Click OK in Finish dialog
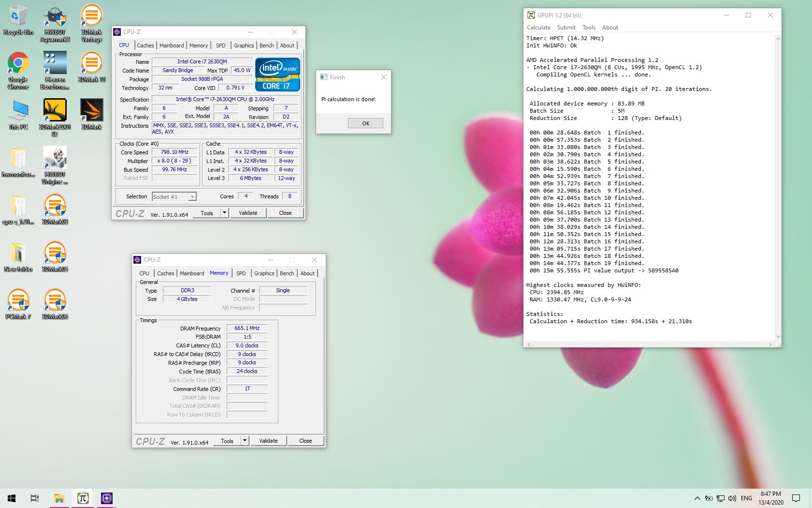This screenshot has width=812, height=508. coord(365,123)
